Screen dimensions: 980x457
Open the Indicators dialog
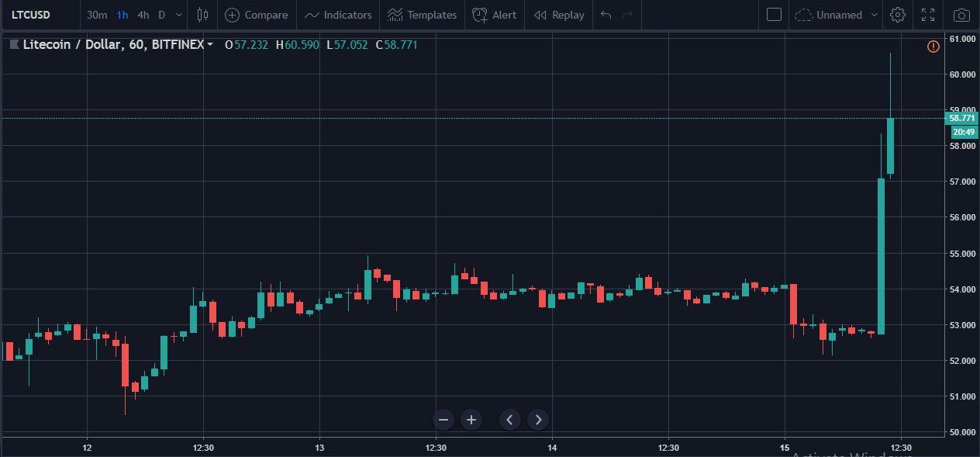click(x=338, y=15)
